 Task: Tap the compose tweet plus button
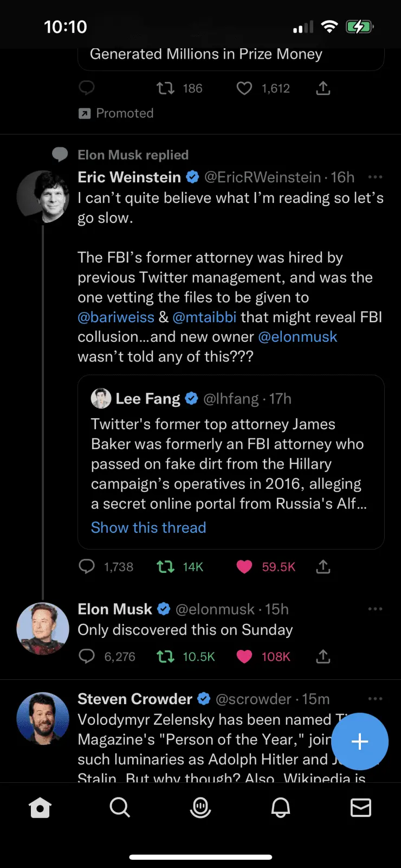360,742
